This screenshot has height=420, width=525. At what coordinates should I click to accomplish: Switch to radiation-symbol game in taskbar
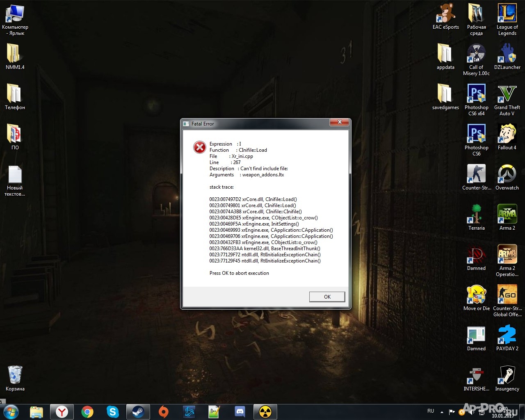pos(265,411)
